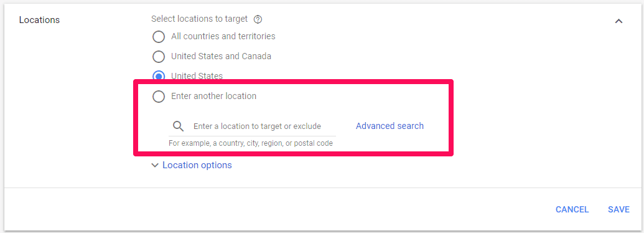Image resolution: width=644 pixels, height=233 pixels.
Task: Select the All countries and territories radio circle
Action: [159, 37]
